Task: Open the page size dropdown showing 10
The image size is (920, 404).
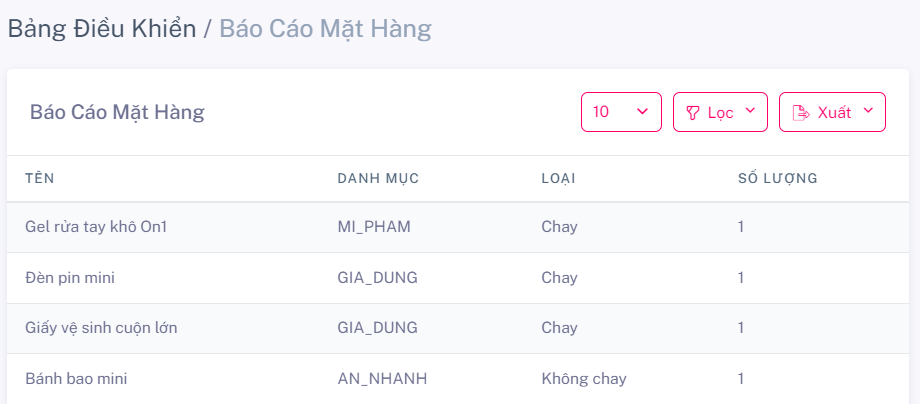Action: [621, 112]
